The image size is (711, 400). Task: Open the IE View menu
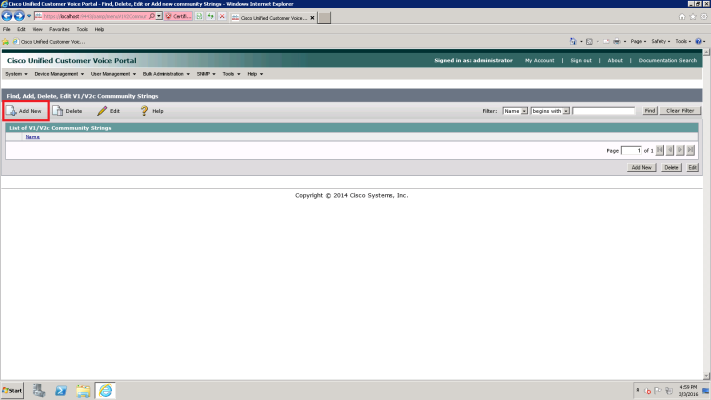tap(37, 29)
